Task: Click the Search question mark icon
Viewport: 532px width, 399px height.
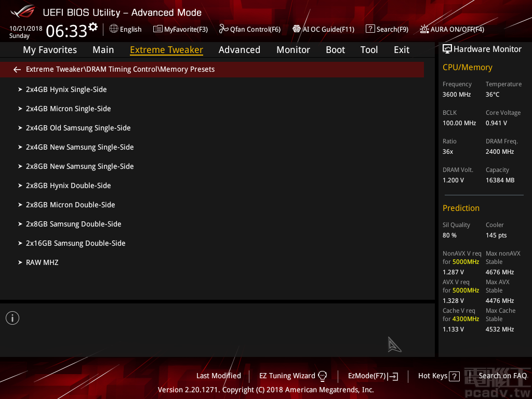Action: (370, 29)
